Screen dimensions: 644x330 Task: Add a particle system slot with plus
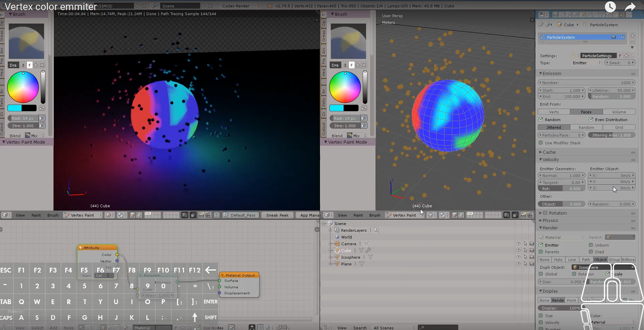tap(633, 35)
